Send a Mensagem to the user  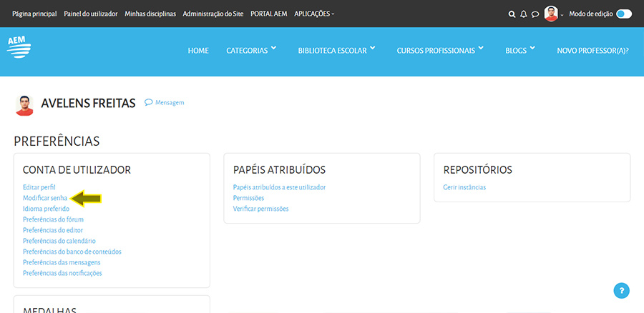165,103
